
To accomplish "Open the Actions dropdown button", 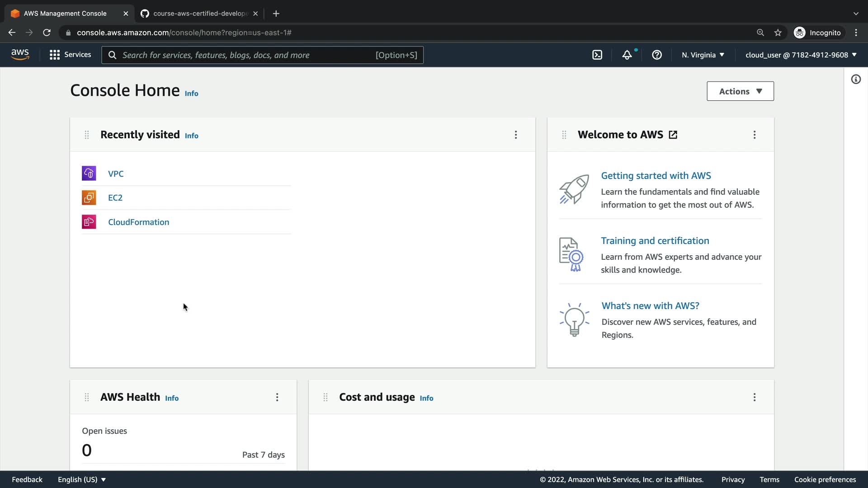I will 740,91.
